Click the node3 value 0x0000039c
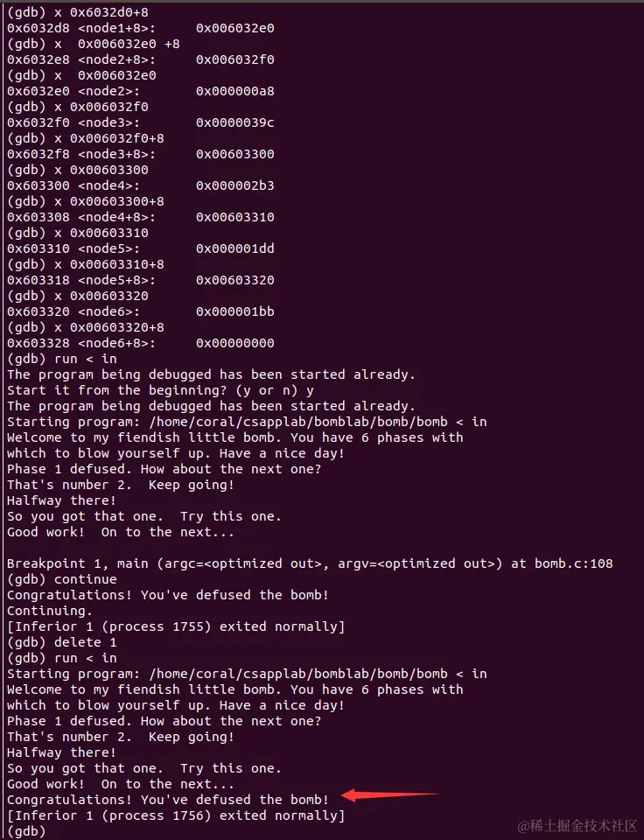 tap(234, 122)
